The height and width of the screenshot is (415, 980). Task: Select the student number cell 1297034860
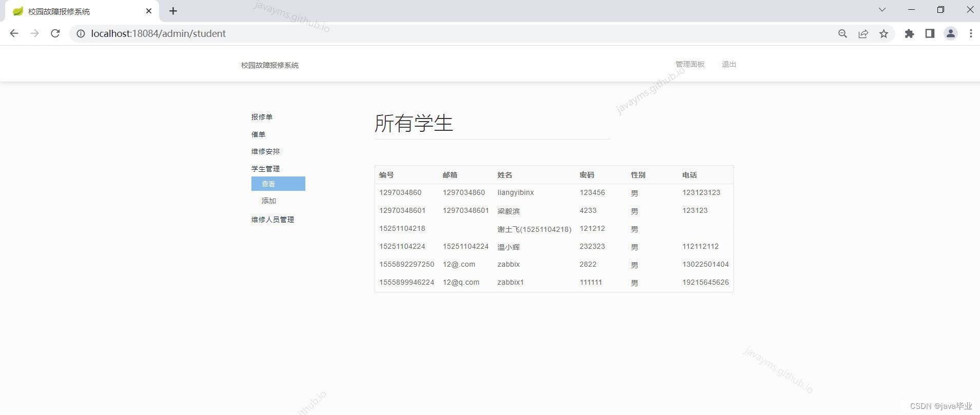pyautogui.click(x=400, y=193)
